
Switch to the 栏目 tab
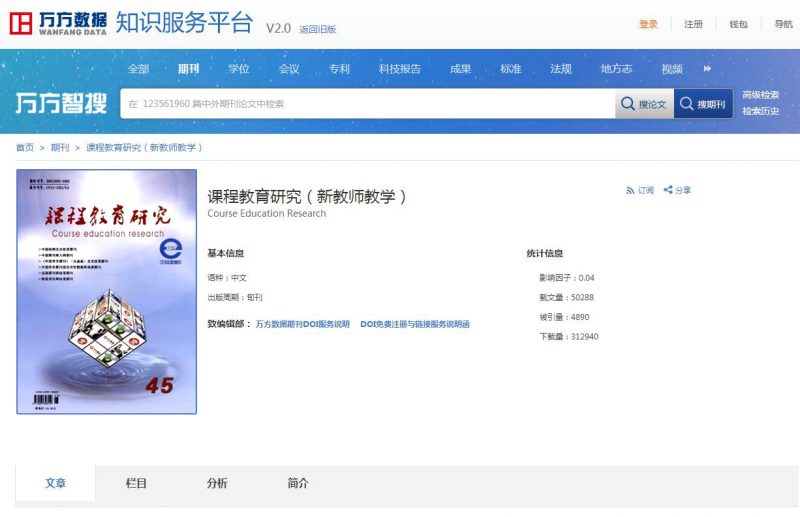point(136,483)
